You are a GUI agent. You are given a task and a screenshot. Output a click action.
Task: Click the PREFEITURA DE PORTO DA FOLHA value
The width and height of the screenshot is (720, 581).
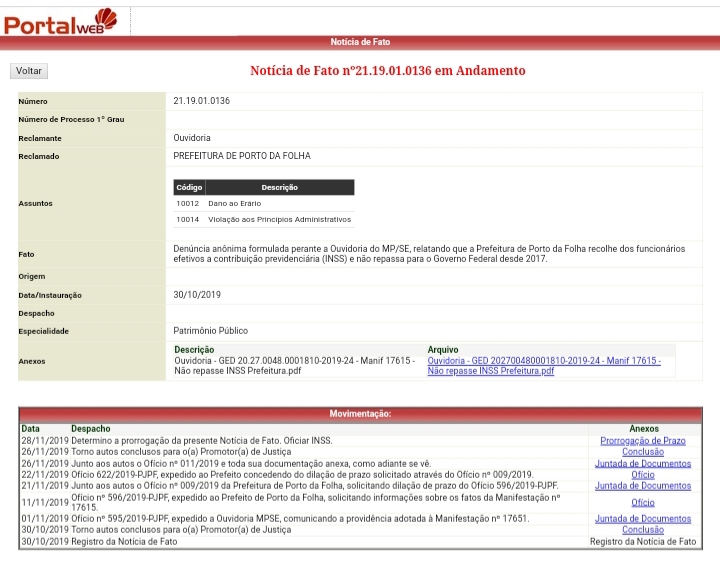242,156
